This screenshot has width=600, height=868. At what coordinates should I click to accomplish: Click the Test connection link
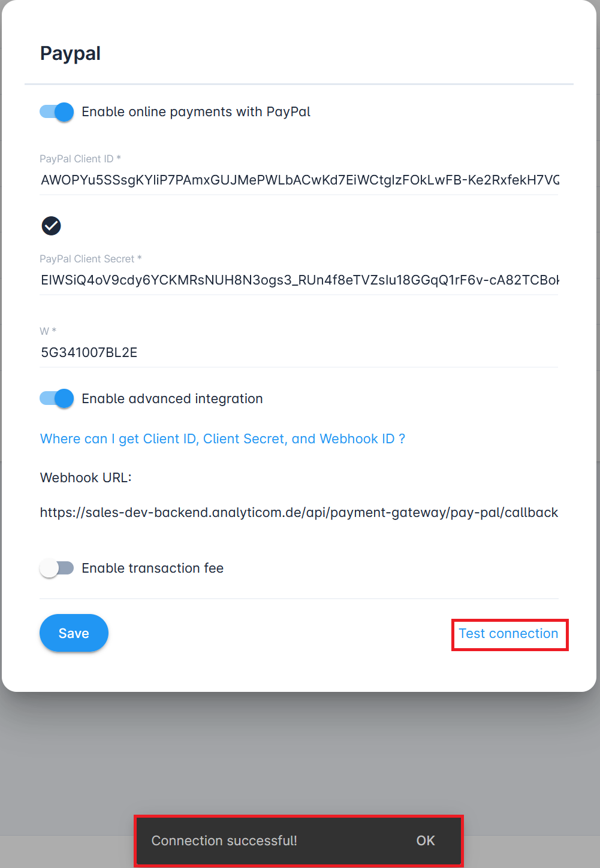508,634
